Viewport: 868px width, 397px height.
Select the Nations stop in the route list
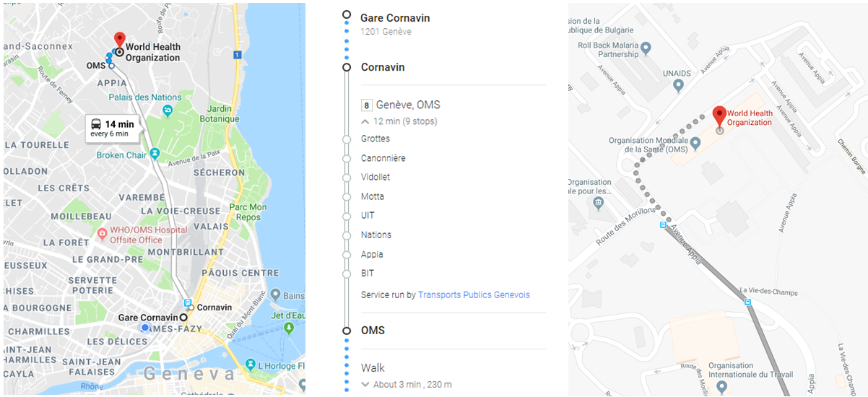376,235
